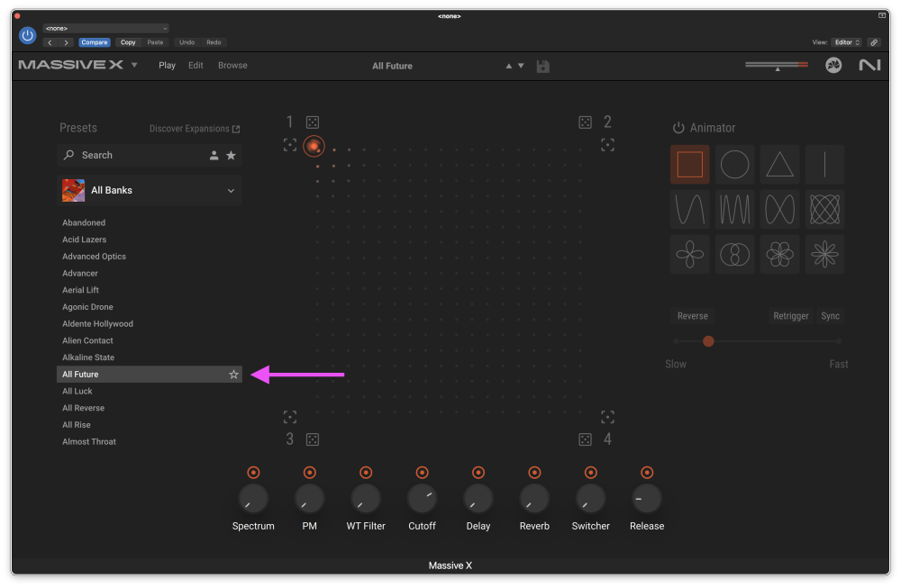Filter presets by user content icon
Viewport: 901px width, 588px height.
coord(214,155)
